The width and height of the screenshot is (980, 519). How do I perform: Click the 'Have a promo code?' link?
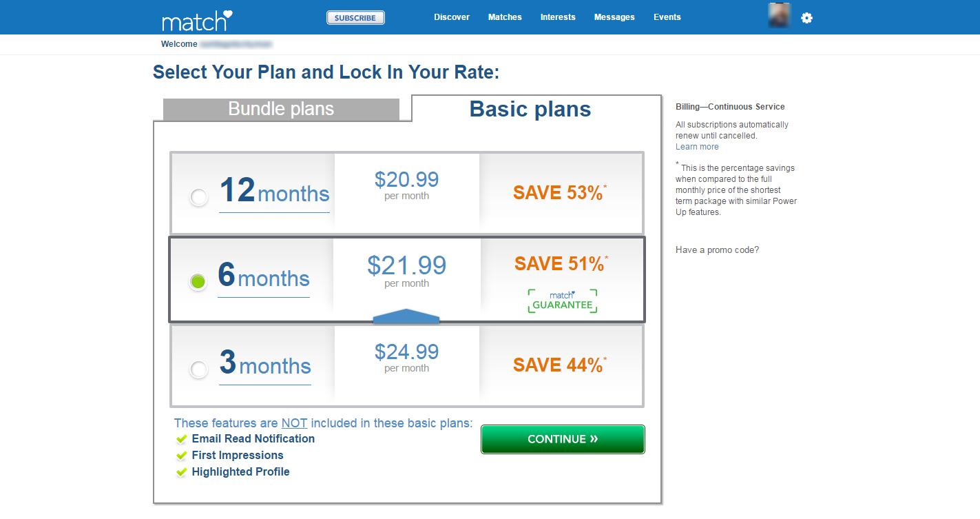717,250
